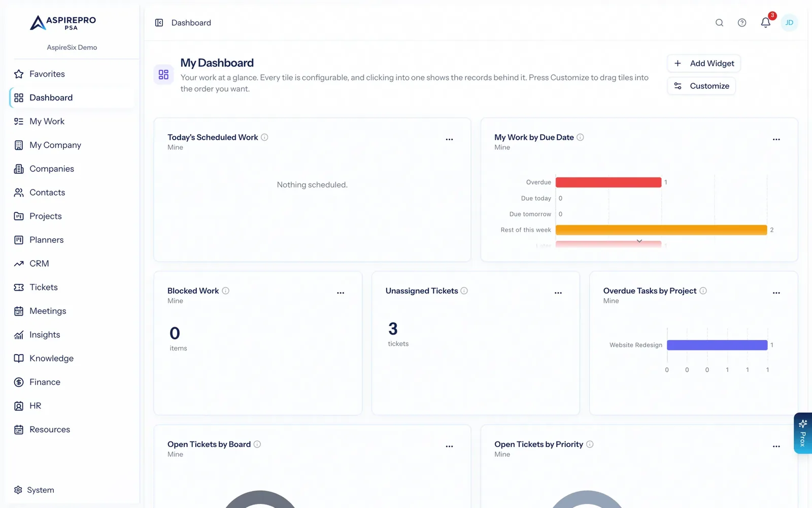Open Projects in the sidebar
This screenshot has width=812, height=508.
click(x=73, y=216)
